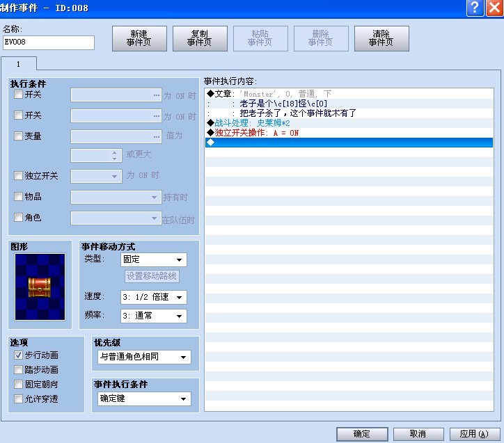Viewport: 504px width, 443px height.
Task: Open the 优先级 dropdown 与普通角色相同
Action: pos(144,357)
